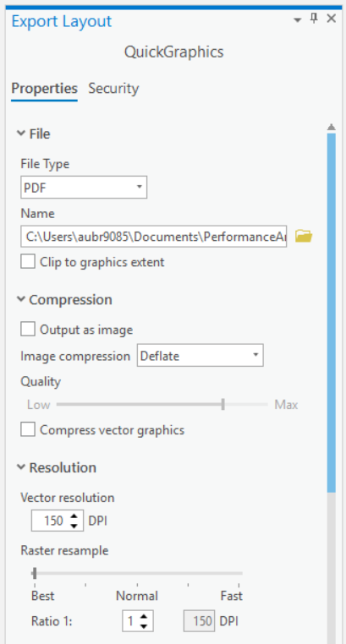Select the Properties tab
The width and height of the screenshot is (346, 644).
pos(44,89)
